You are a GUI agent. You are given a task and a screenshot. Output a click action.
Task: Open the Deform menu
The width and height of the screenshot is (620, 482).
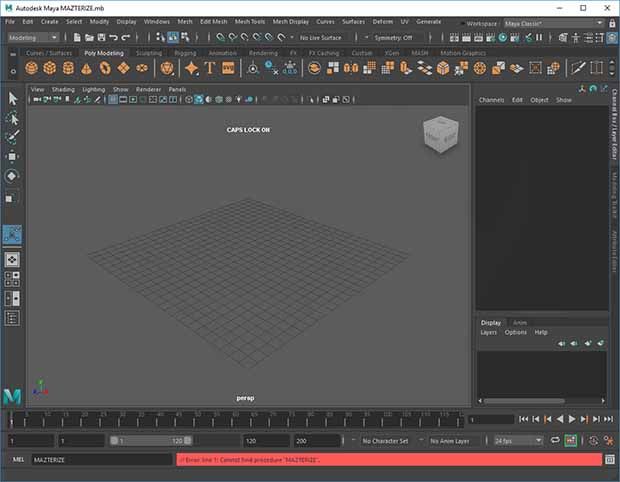[382, 22]
